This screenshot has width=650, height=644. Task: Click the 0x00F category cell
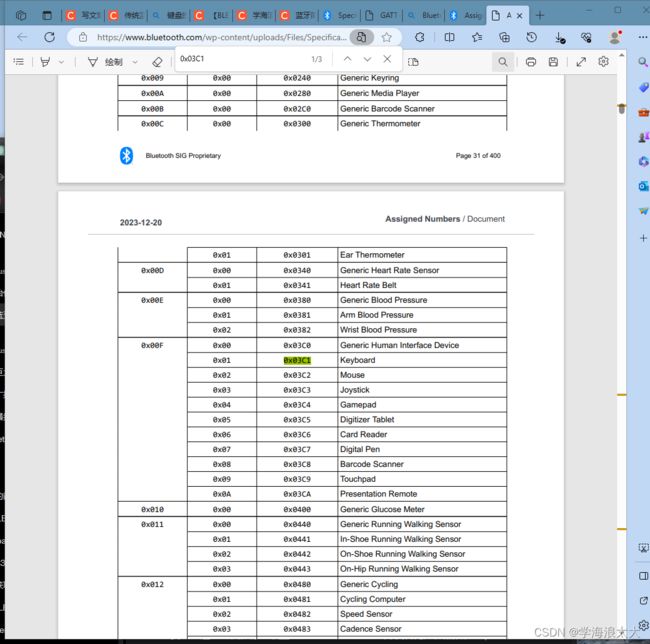pyautogui.click(x=153, y=419)
